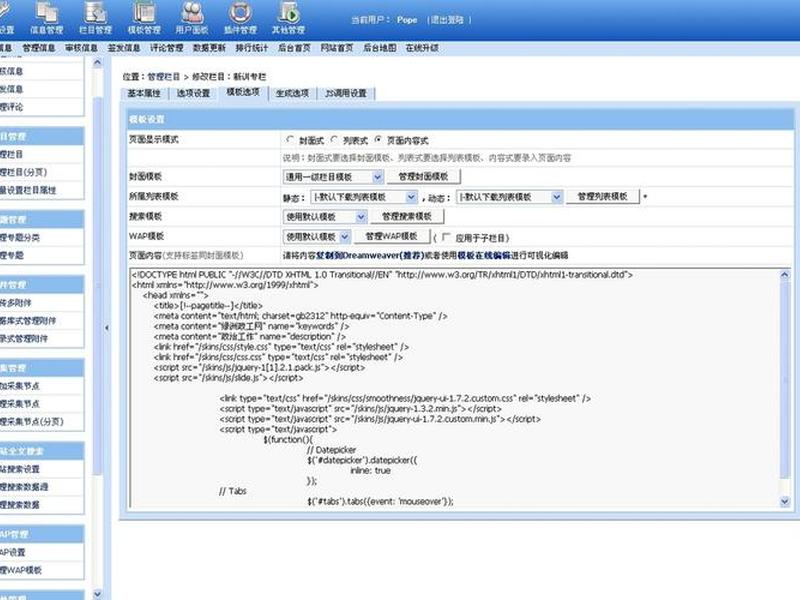Screen dimensions: 800x600
Task: Click inside the page content code textarea
Action: pyautogui.click(x=454, y=388)
